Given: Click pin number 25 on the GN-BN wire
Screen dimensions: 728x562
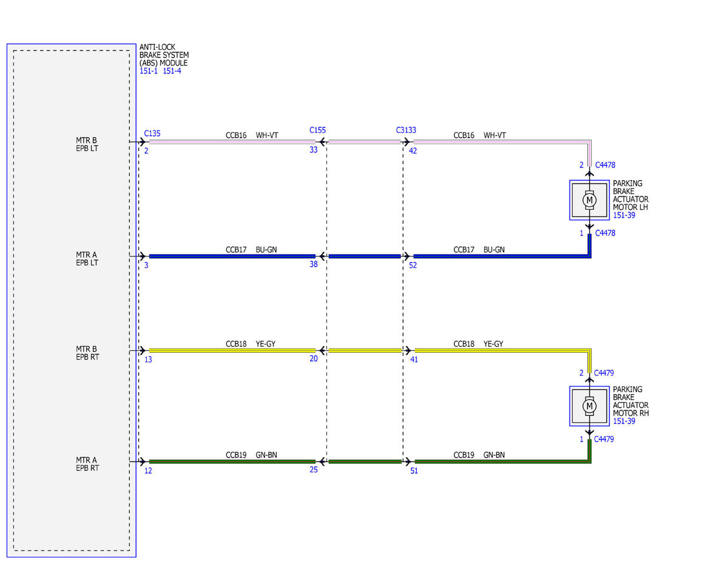Looking at the screenshot, I should 314,470.
